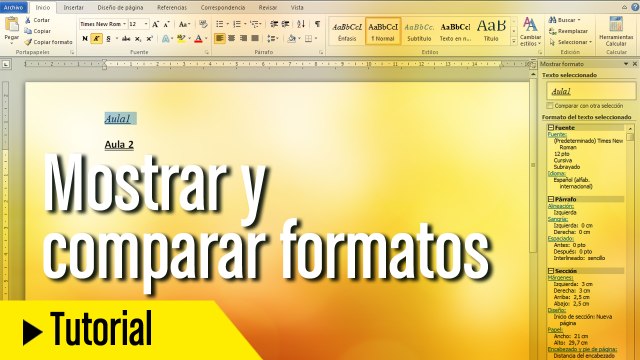640x360 pixels.
Task: Apply the 'Texto en n...' style
Action: coord(455,31)
